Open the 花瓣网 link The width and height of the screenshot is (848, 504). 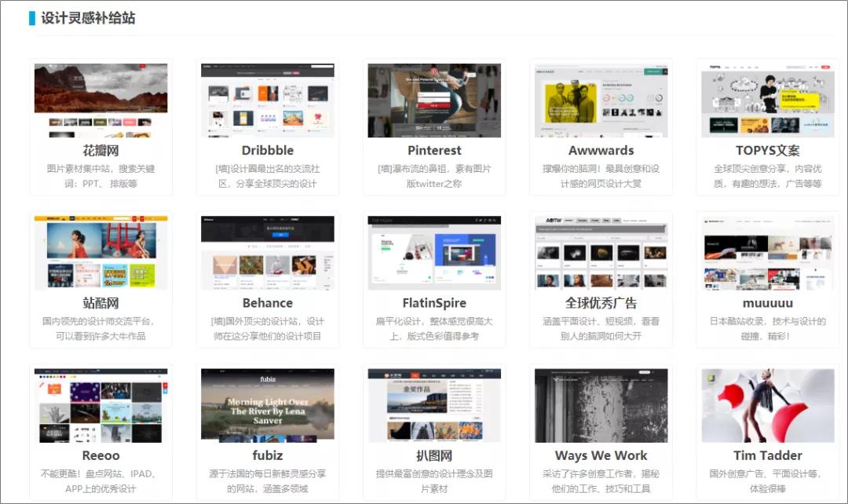[x=101, y=150]
